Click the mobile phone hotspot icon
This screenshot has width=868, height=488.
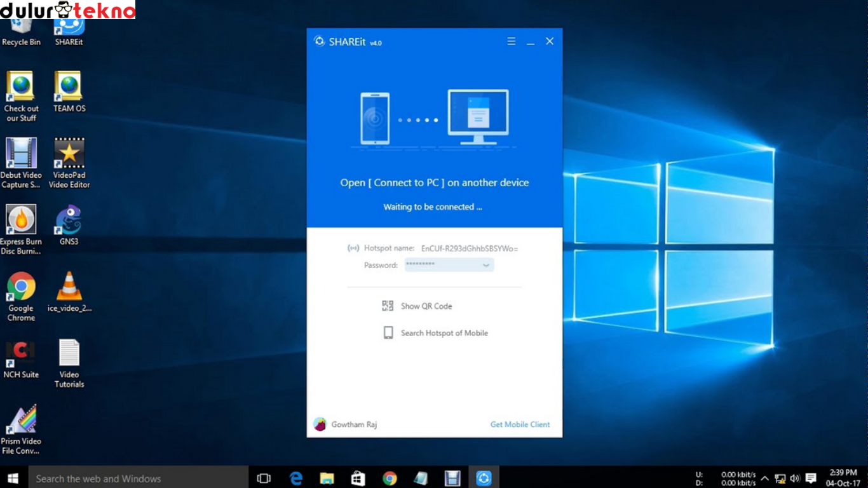pos(388,333)
